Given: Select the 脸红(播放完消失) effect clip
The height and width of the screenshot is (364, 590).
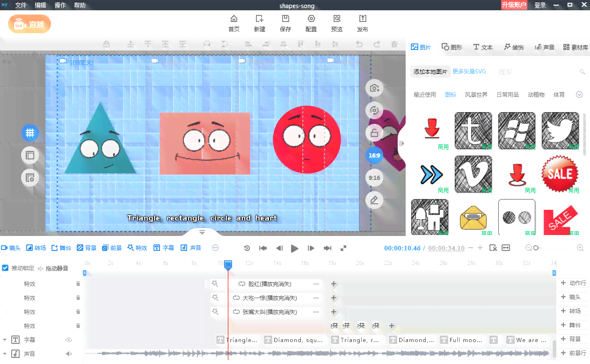Looking at the screenshot, I should (265, 284).
